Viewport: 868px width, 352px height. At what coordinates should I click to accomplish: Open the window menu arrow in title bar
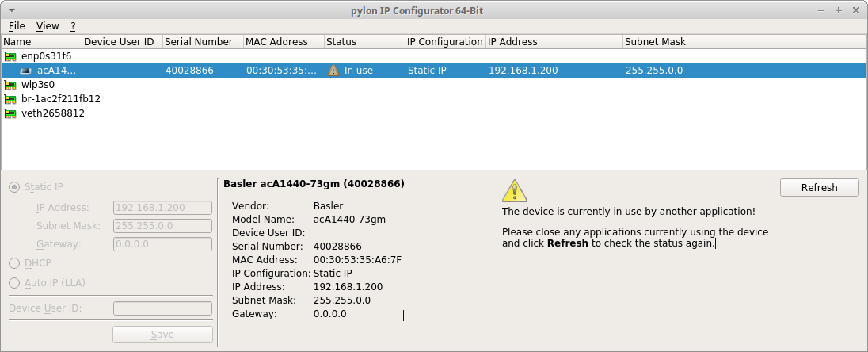[12, 10]
